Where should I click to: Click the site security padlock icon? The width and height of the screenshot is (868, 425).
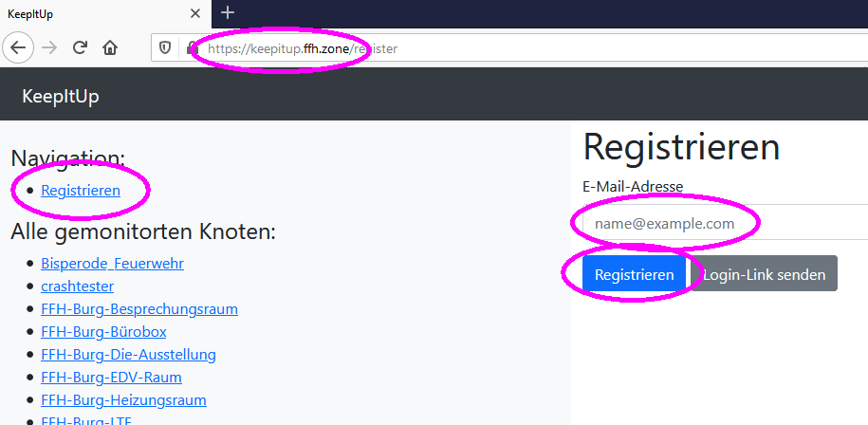coord(191,47)
